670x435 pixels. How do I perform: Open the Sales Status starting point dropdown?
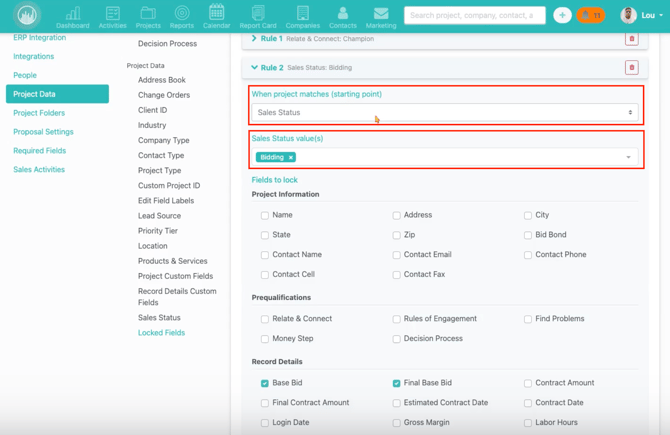(445, 113)
